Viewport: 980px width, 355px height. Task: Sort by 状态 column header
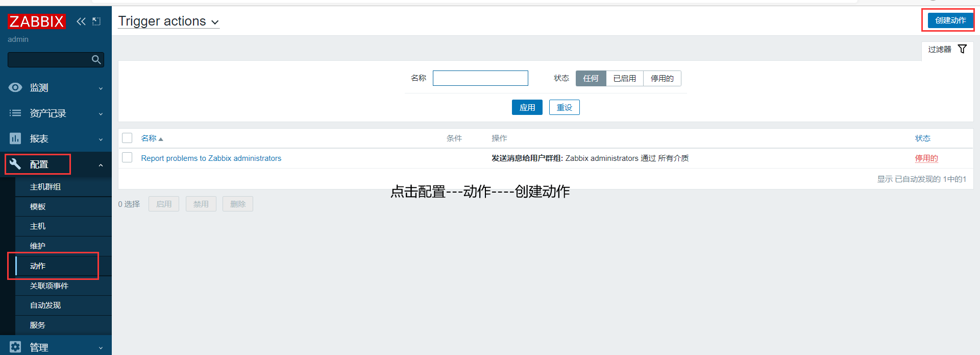[923, 138]
